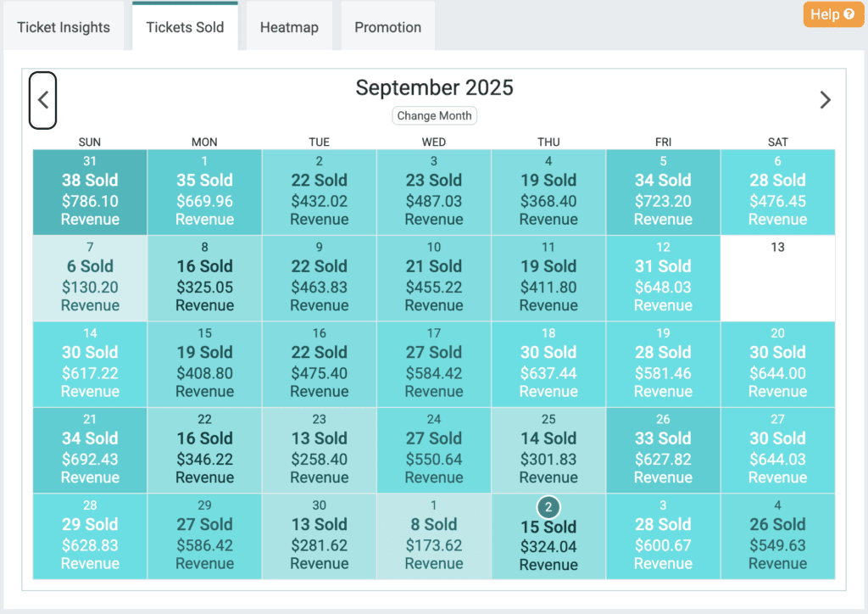Click the Help question mark button
This screenshot has height=614, width=868.
pyautogui.click(x=833, y=14)
